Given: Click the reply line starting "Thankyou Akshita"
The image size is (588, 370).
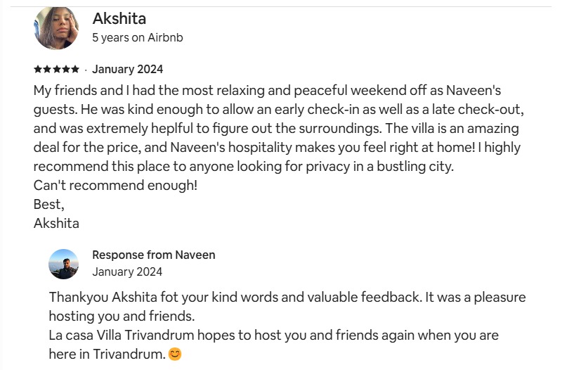Looking at the screenshot, I should [287, 297].
